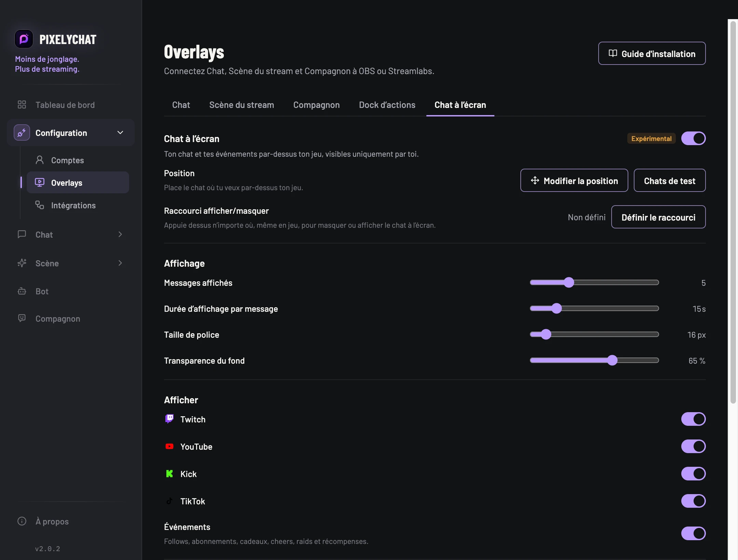Click the Twitch logo icon
This screenshot has width=738, height=560.
(x=169, y=419)
